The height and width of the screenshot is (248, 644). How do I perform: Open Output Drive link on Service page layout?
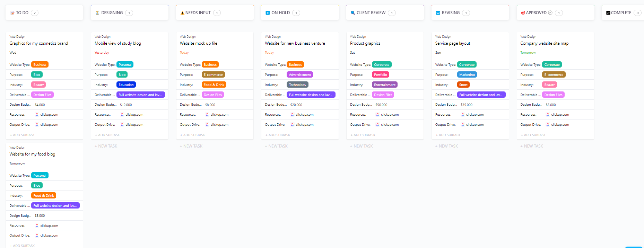(472, 125)
